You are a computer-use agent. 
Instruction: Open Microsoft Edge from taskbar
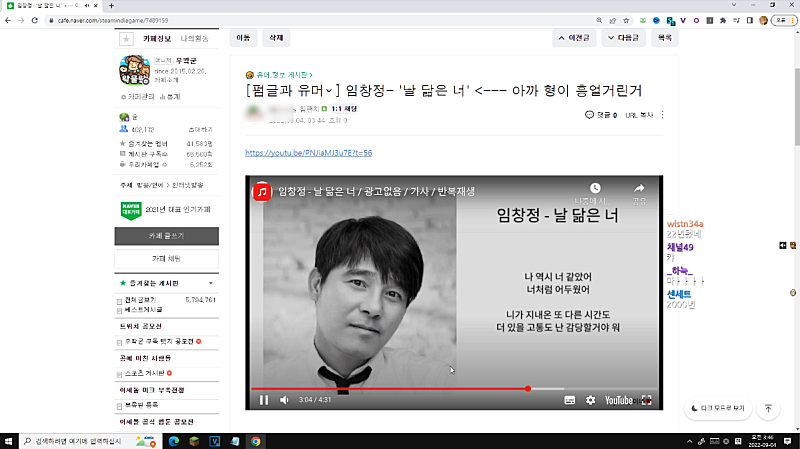[x=173, y=441]
